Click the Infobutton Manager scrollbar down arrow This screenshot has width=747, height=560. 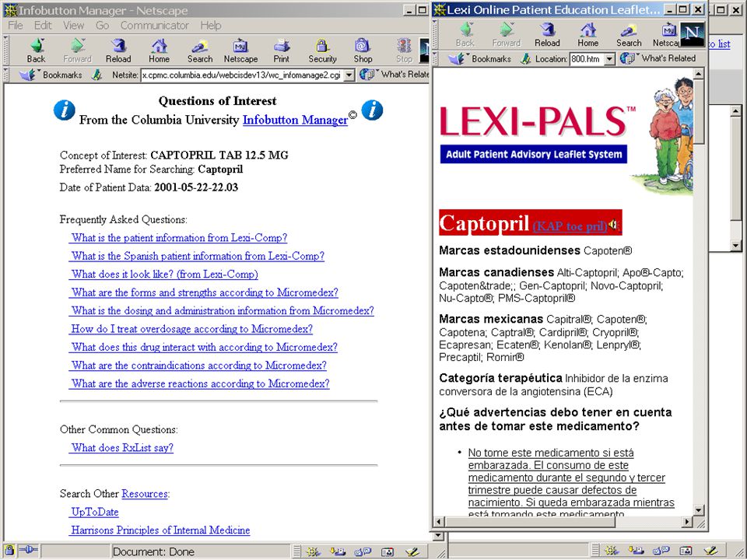click(x=438, y=536)
